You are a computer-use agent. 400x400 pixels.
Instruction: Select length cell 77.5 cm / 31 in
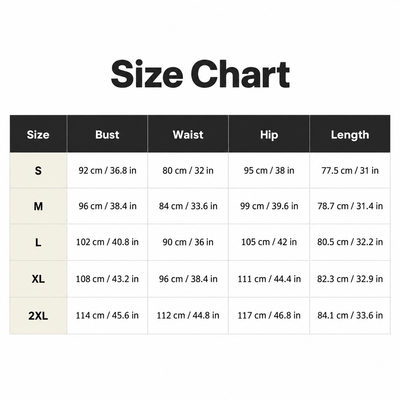pyautogui.click(x=350, y=171)
